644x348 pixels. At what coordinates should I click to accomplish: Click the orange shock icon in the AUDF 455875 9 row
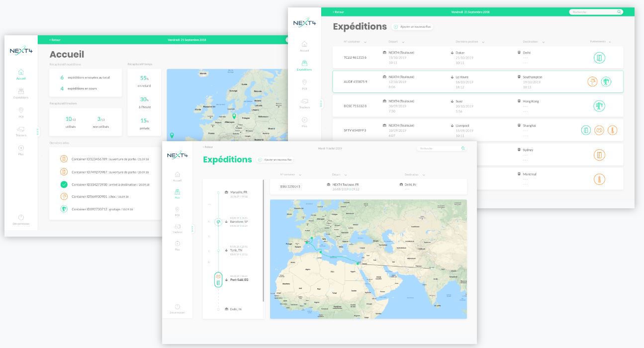pos(592,82)
